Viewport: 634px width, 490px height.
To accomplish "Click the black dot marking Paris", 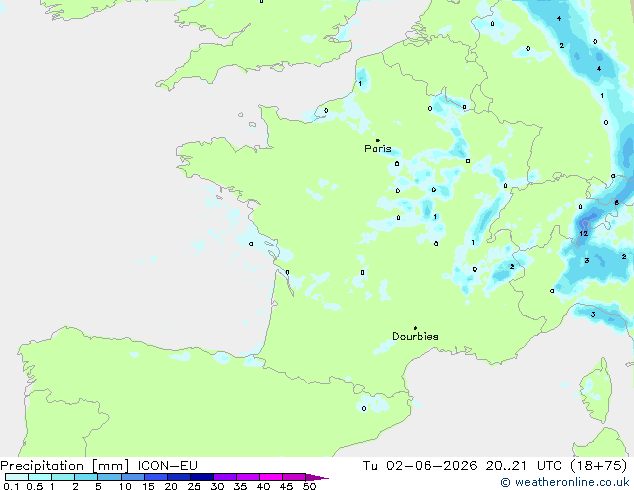I will pyautogui.click(x=378, y=140).
